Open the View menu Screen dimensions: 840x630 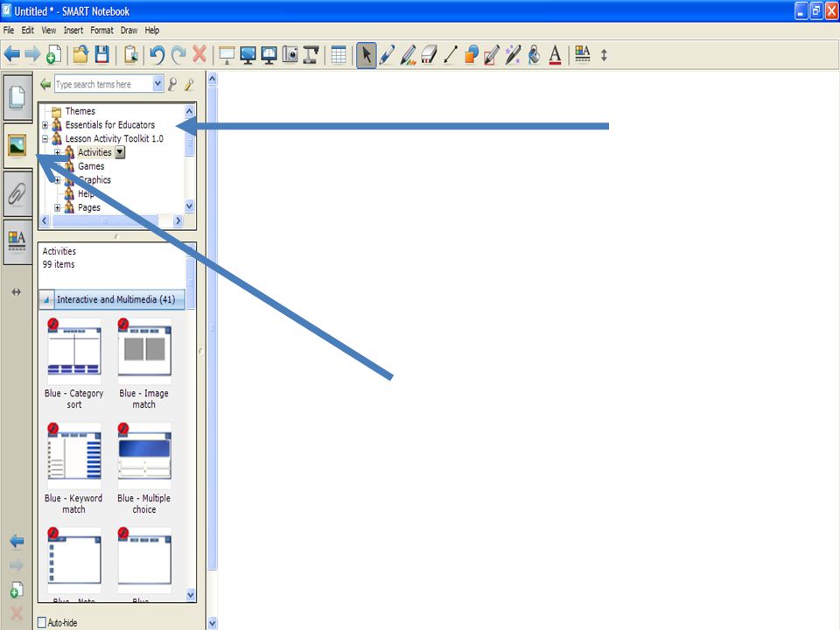[49, 30]
